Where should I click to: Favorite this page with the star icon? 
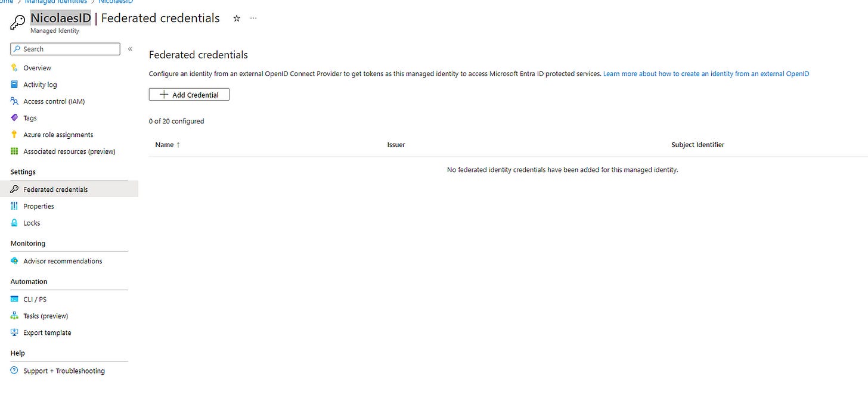coord(237,18)
